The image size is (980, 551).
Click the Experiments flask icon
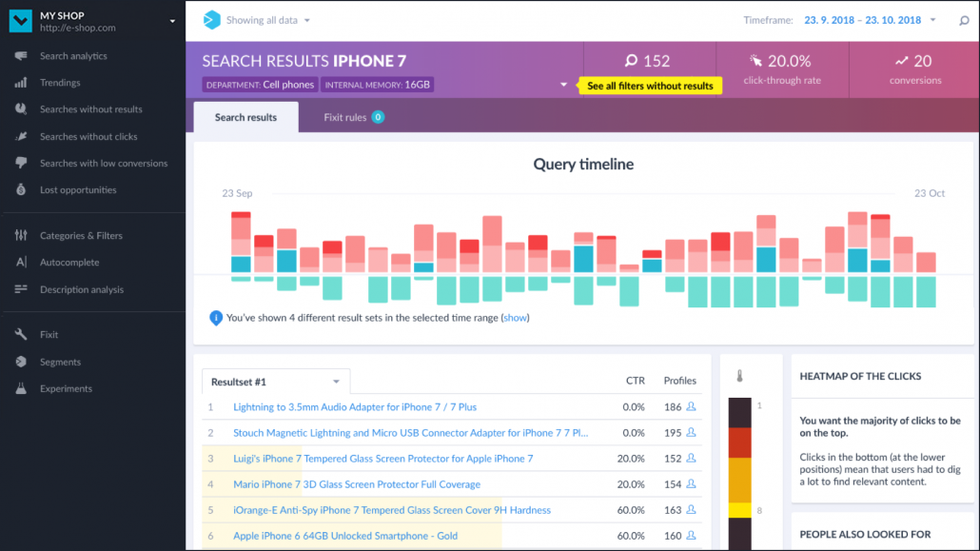(21, 388)
